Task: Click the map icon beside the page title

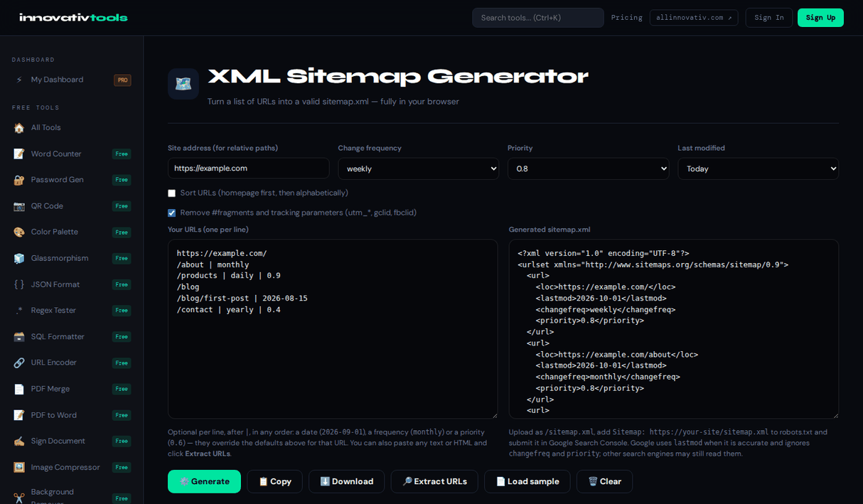Action: (183, 84)
